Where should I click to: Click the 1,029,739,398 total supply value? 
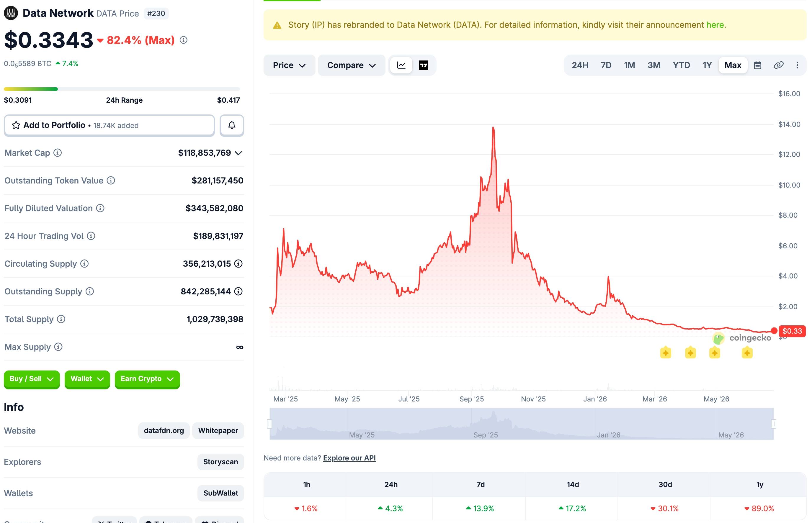215,319
